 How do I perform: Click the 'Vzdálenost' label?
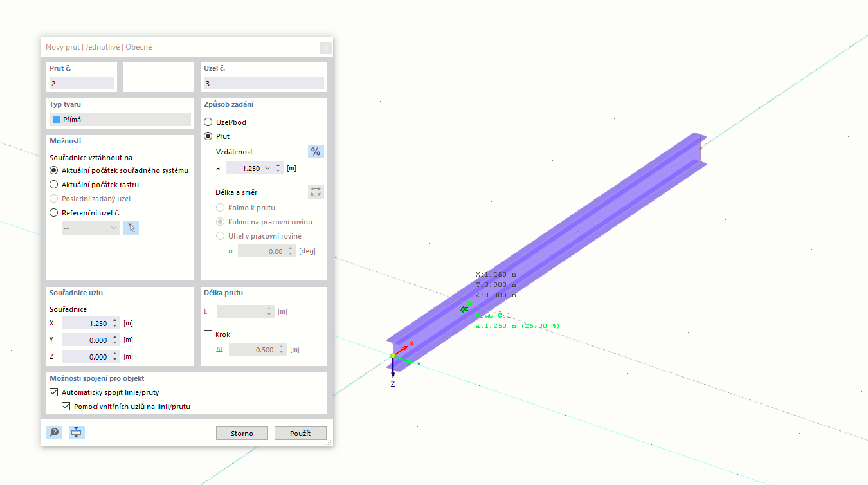point(234,152)
